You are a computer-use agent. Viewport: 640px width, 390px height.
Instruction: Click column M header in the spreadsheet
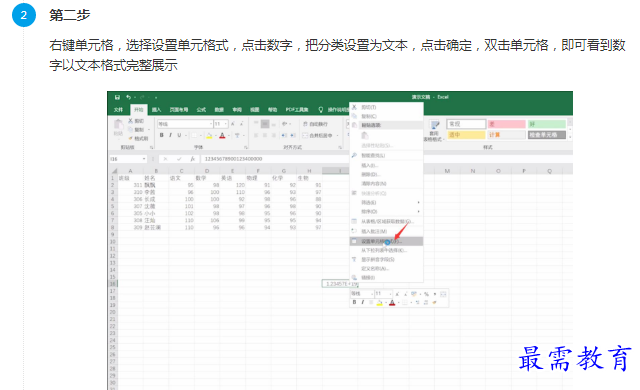pyautogui.click(x=447, y=171)
